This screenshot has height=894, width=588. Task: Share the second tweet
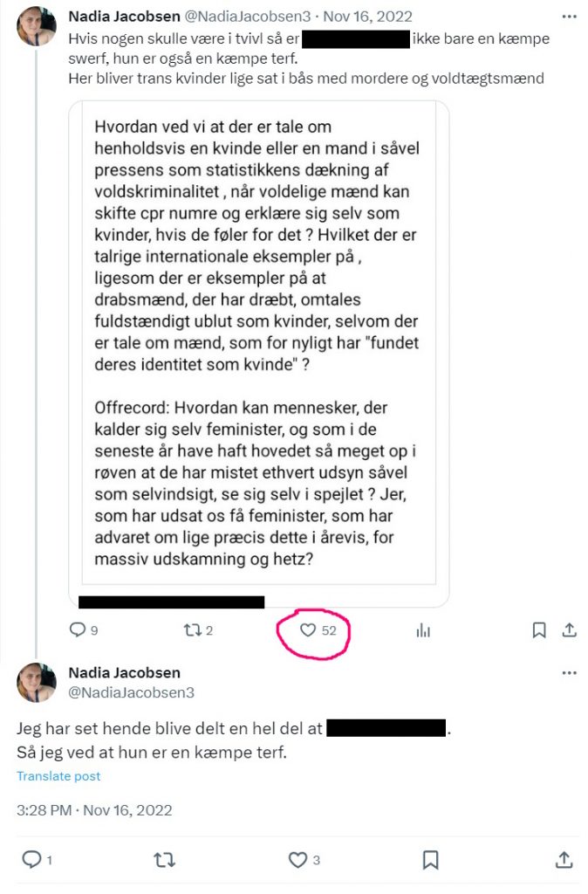564,859
